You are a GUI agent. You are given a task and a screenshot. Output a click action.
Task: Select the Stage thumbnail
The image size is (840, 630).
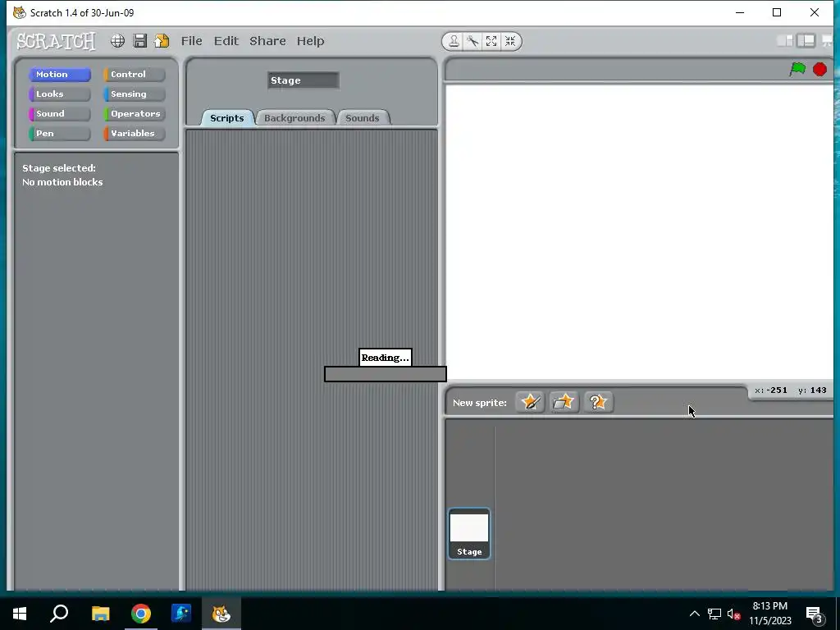click(468, 533)
